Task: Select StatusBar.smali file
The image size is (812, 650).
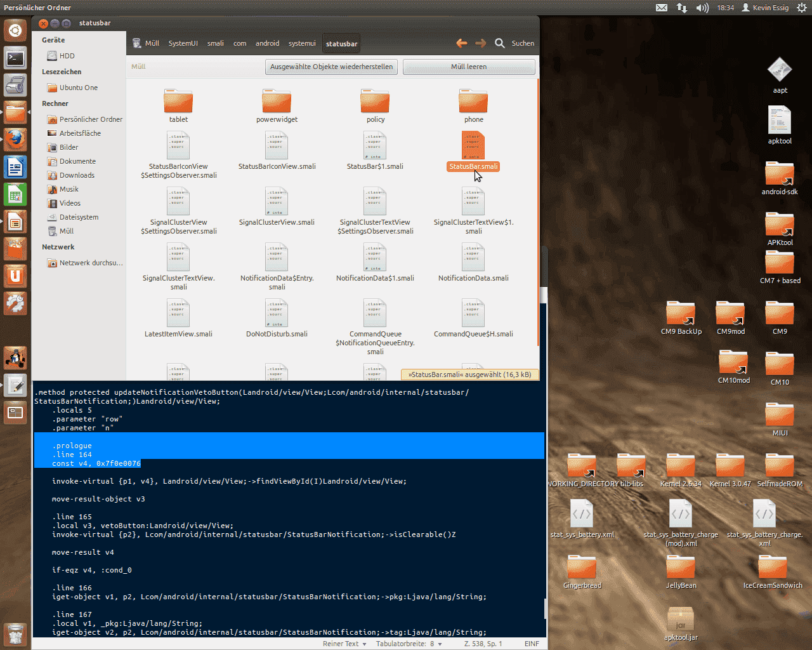Action: coord(473,151)
